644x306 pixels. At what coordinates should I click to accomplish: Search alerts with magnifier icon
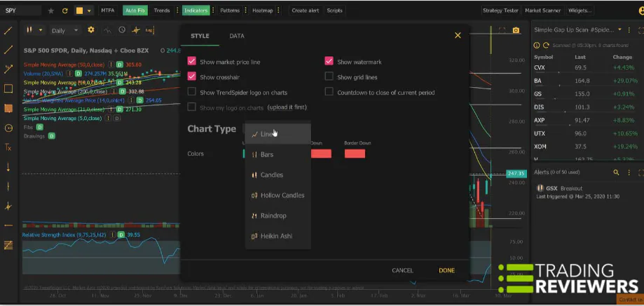(616, 173)
